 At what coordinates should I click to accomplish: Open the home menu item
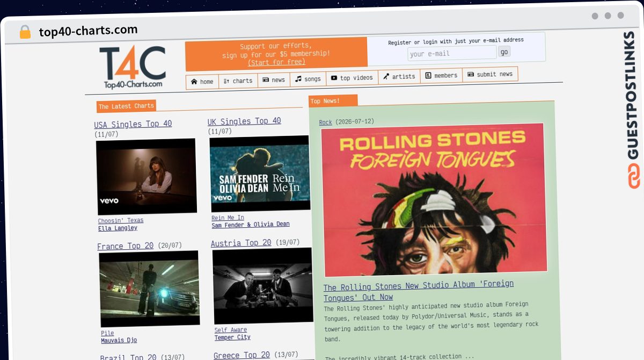202,82
